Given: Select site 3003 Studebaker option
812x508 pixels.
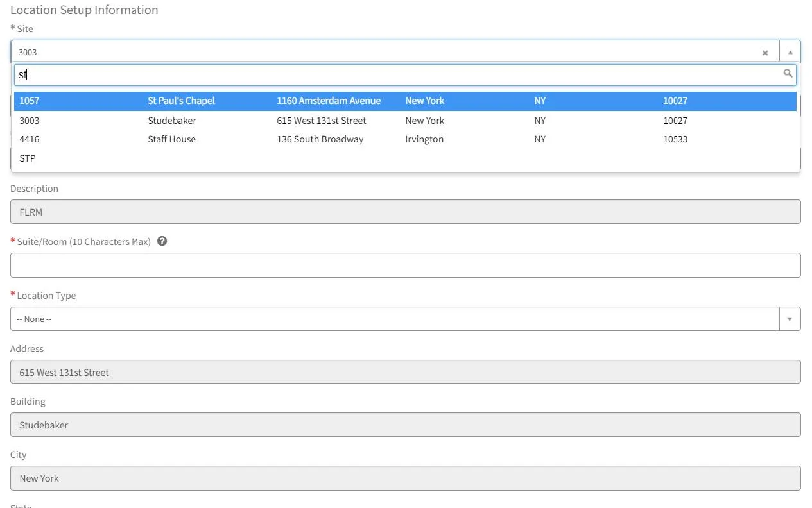Looking at the screenshot, I should 405,121.
